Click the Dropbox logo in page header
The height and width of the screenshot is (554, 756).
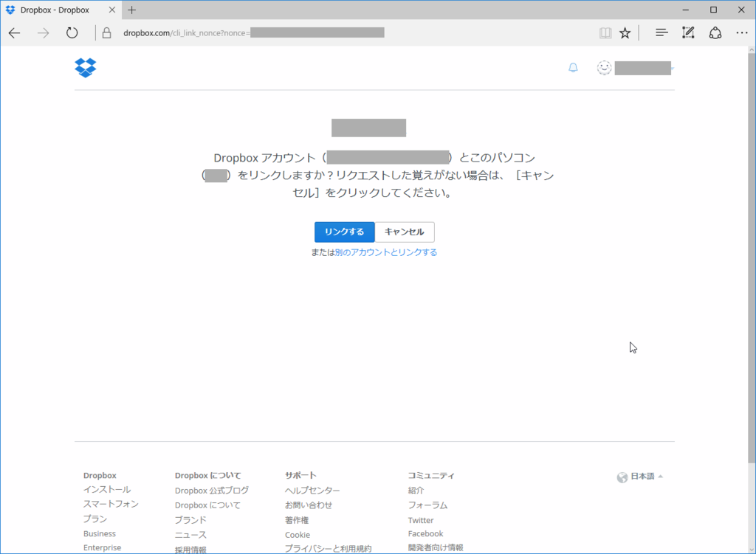(86, 68)
